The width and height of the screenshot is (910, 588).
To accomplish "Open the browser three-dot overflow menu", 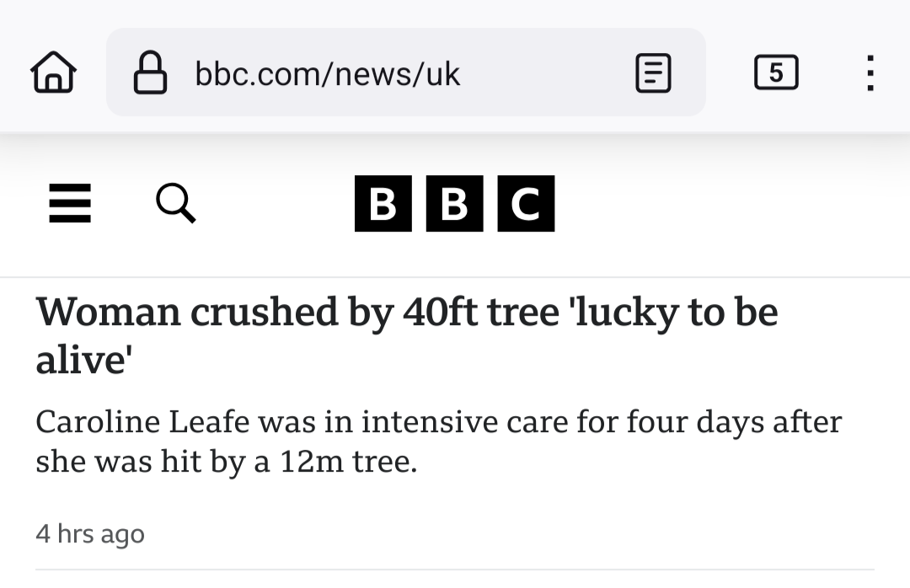I will [x=870, y=72].
